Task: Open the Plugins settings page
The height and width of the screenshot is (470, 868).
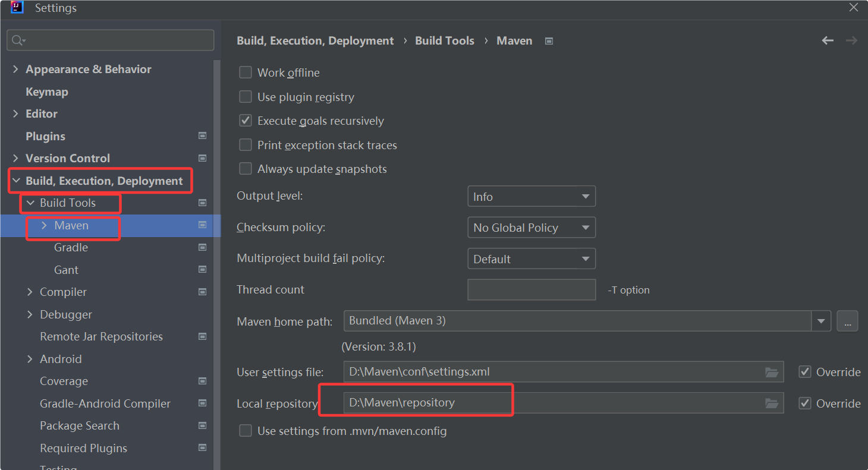Action: tap(45, 136)
